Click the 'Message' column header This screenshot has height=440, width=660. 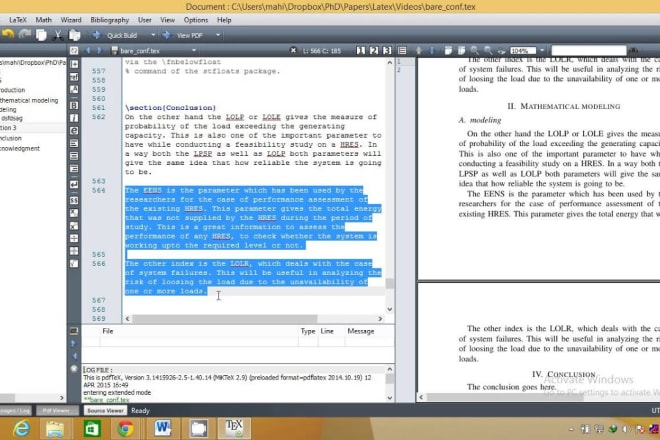tap(361, 331)
